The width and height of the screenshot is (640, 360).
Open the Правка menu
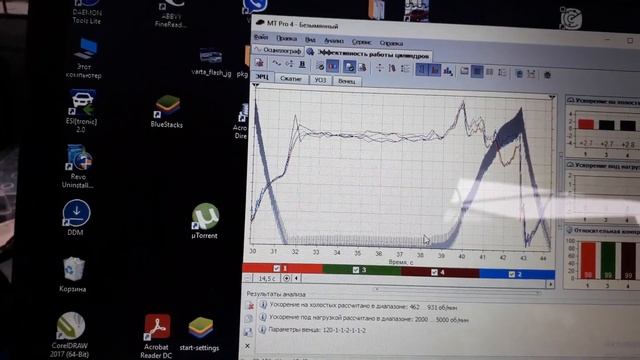[286, 38]
